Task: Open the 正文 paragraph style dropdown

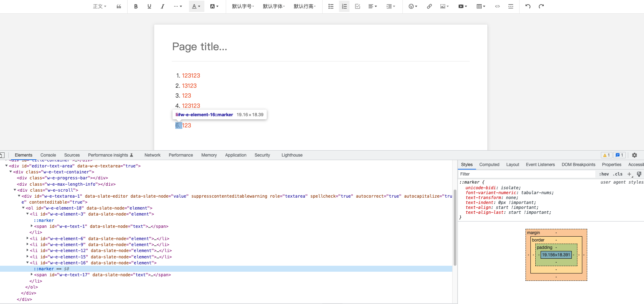Action: click(100, 6)
